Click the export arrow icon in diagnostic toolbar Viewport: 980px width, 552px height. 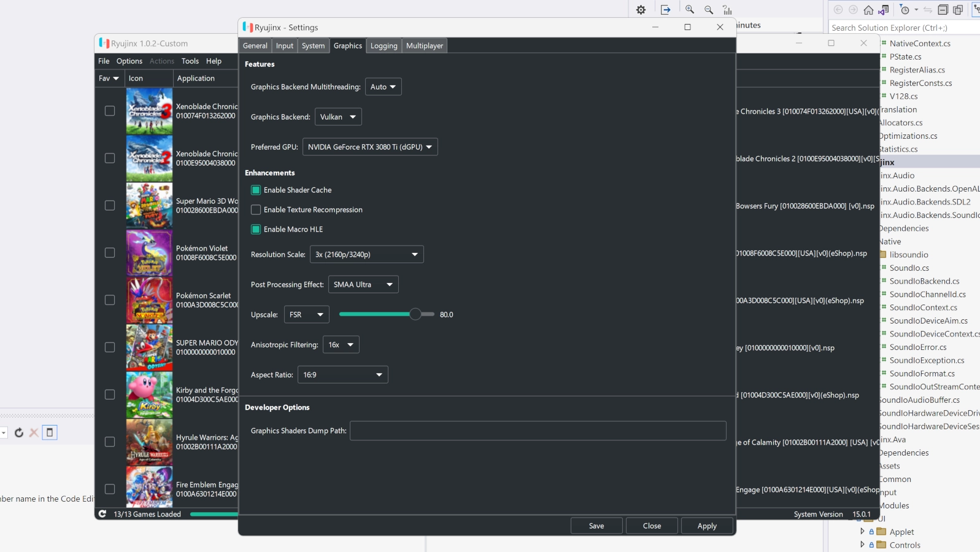[666, 10]
